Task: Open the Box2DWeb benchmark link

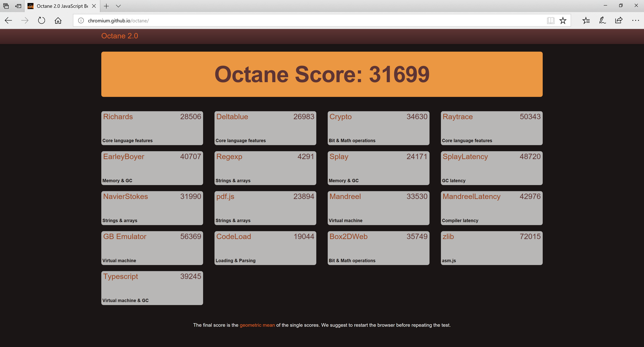Action: pos(348,237)
